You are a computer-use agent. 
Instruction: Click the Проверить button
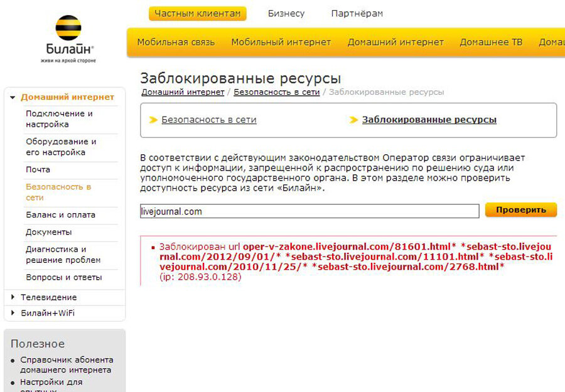520,210
